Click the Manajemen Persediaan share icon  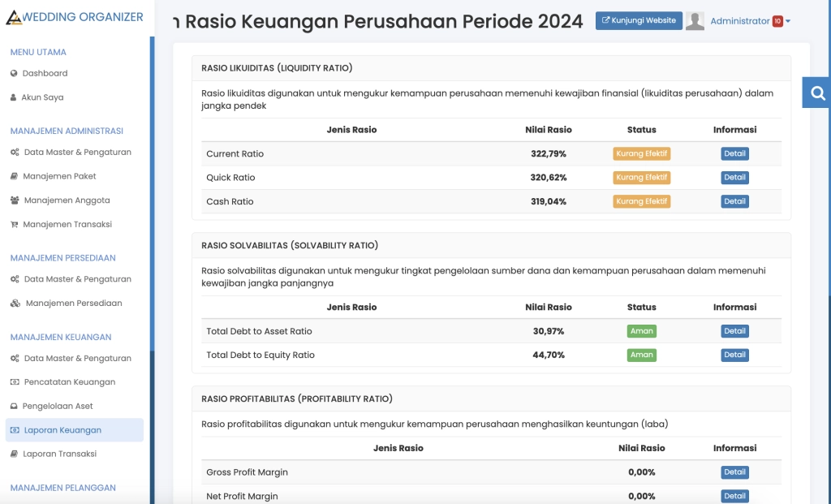tap(15, 303)
